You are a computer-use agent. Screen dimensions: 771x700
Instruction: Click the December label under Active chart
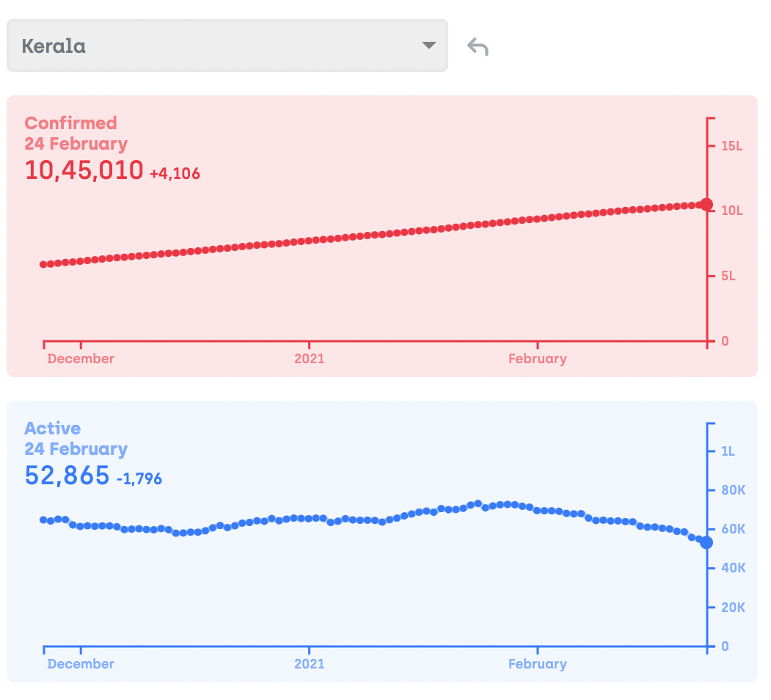pos(81,664)
